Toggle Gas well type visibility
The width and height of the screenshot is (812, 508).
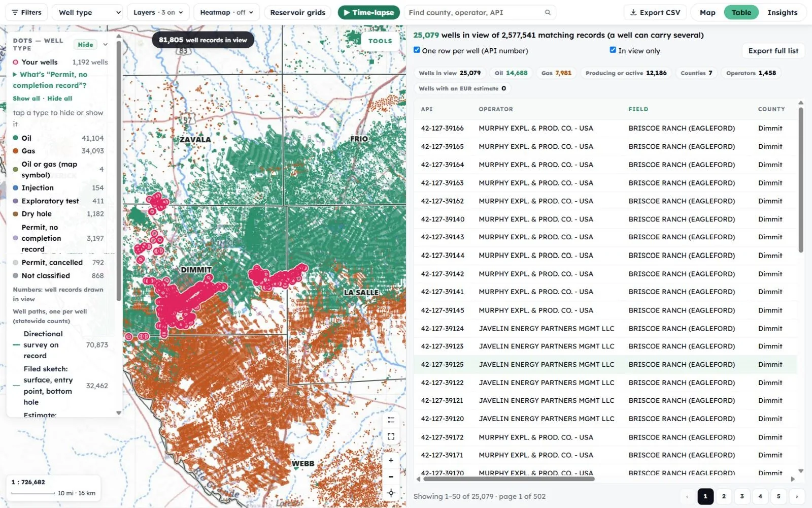(x=58, y=151)
